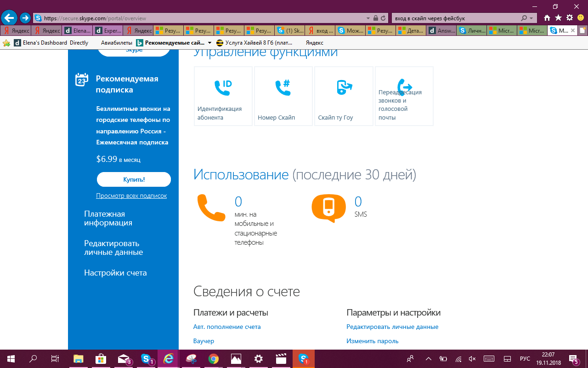The width and height of the screenshot is (588, 368).
Task: Launch Google Chrome from the taskbar
Action: pos(213,359)
